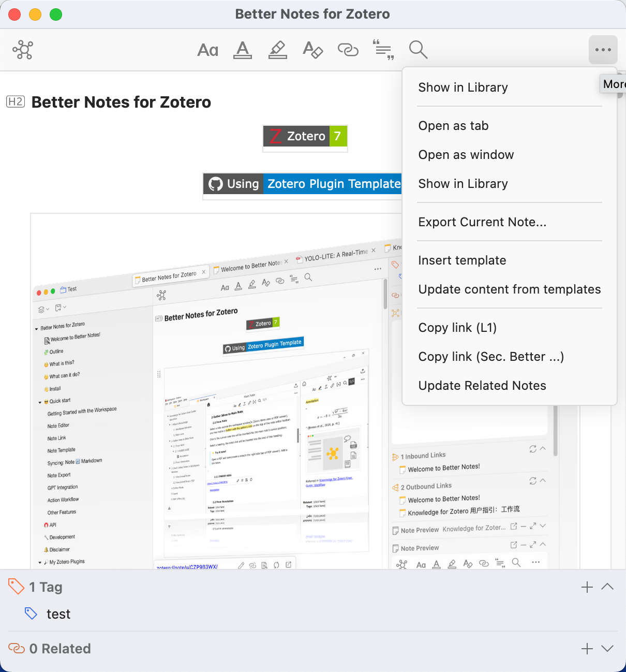The height and width of the screenshot is (672, 626).
Task: Click the Related links icon
Action: tap(17, 648)
